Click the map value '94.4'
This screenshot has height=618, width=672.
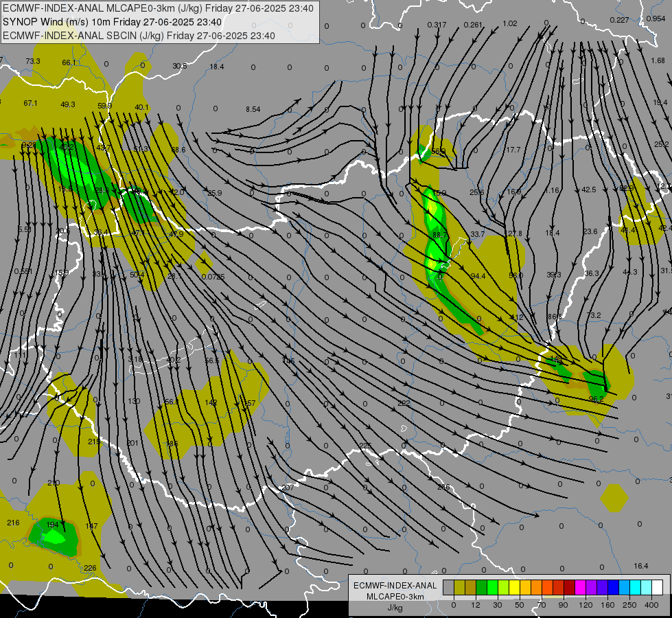click(478, 276)
